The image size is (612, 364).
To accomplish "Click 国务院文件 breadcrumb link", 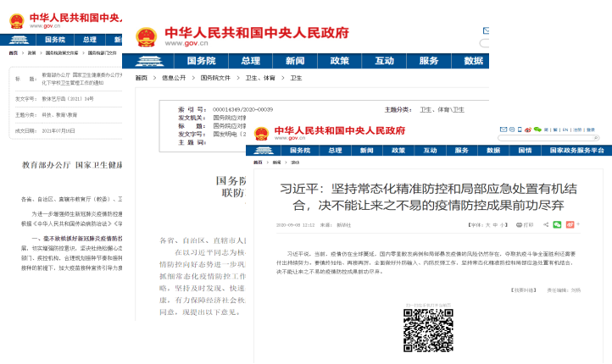I will click(x=225, y=77).
